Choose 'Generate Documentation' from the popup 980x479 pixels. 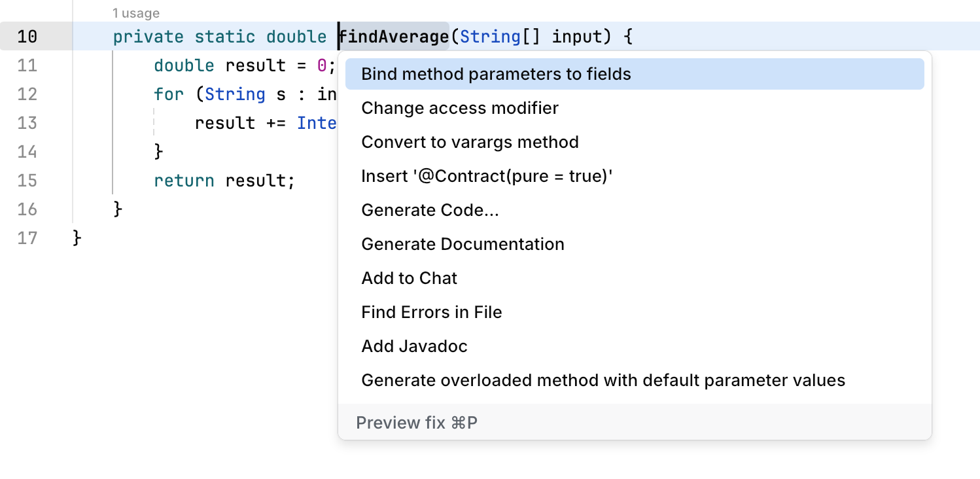point(463,244)
